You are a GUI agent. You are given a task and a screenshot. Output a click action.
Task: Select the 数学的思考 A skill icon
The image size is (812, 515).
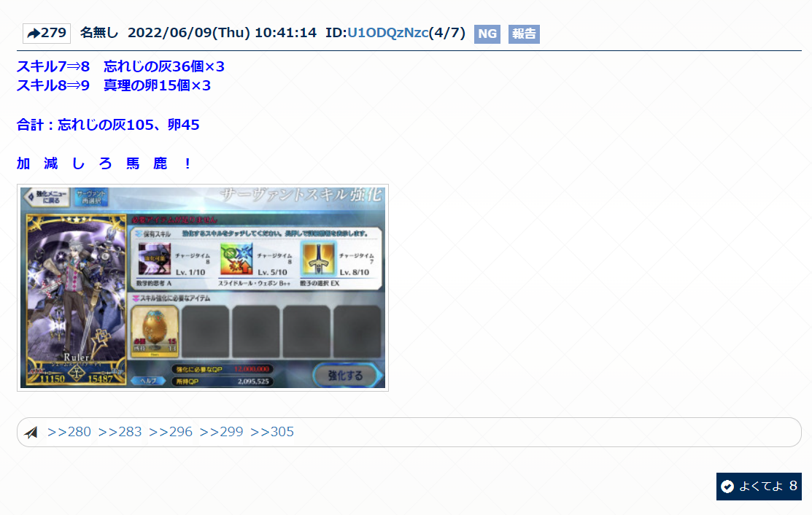pos(154,258)
